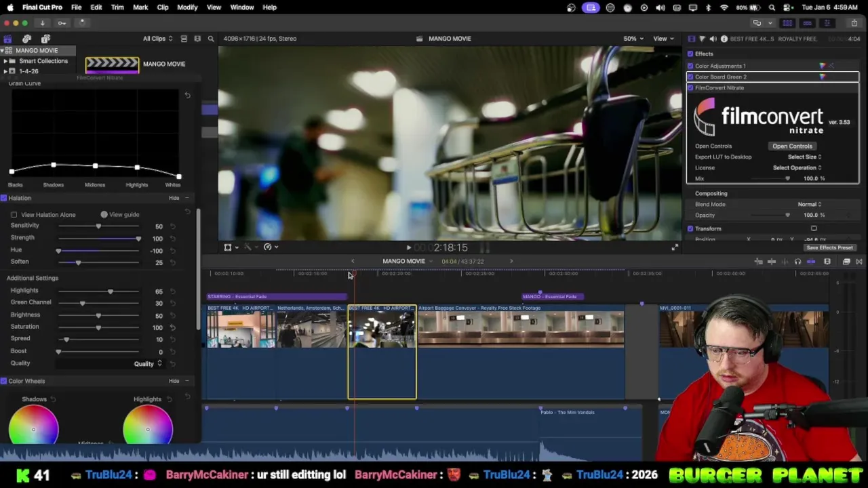This screenshot has width=868, height=488.
Task: Disable the FilmConvert Nitrate effect
Action: (690, 87)
